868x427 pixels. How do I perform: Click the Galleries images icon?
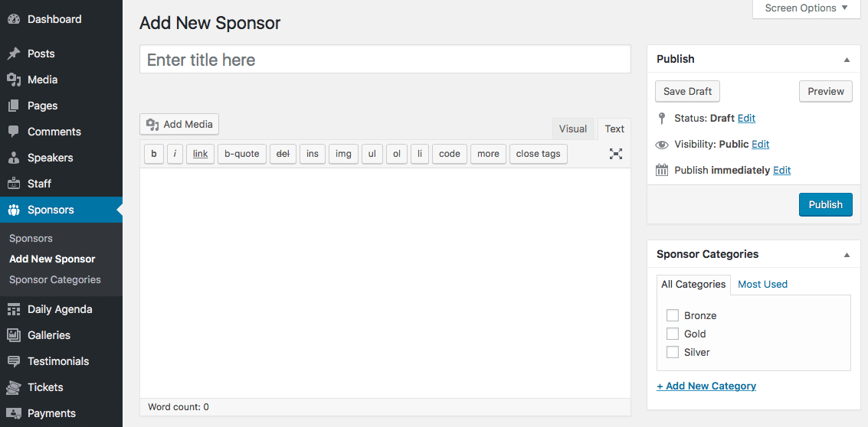click(14, 335)
